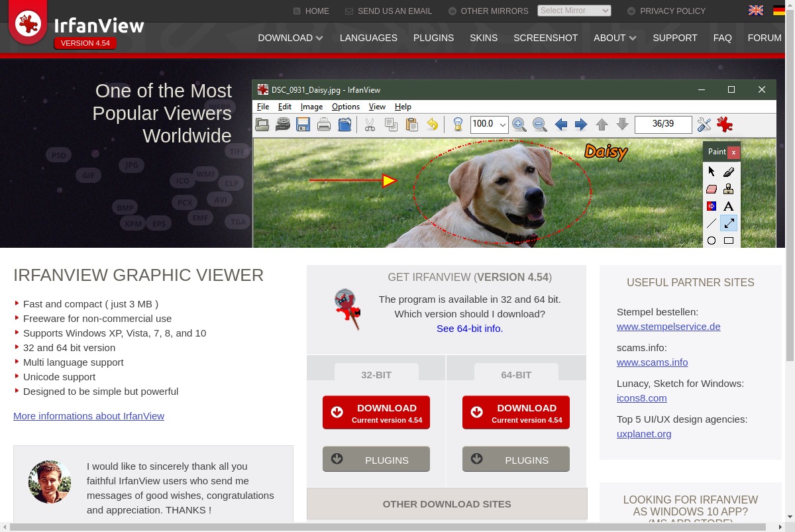Screen dimensions: 795x532
Task: Click the Image information icon
Action: (458, 125)
